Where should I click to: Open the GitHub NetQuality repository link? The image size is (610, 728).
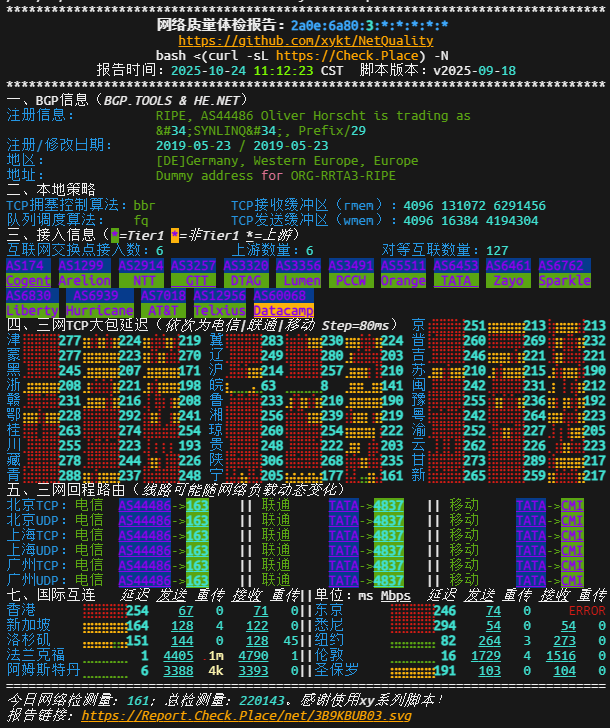point(306,41)
